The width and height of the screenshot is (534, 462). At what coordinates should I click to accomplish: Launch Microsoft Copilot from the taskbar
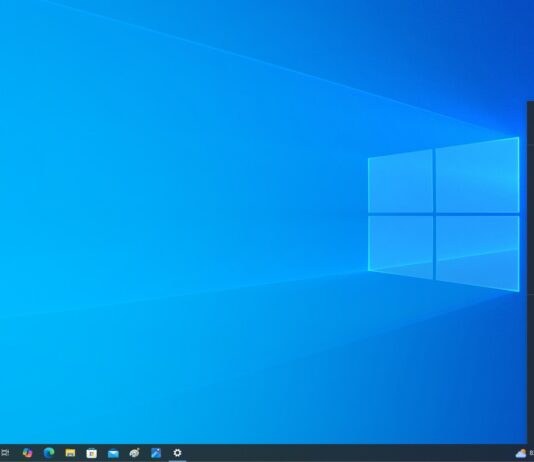tap(28, 453)
